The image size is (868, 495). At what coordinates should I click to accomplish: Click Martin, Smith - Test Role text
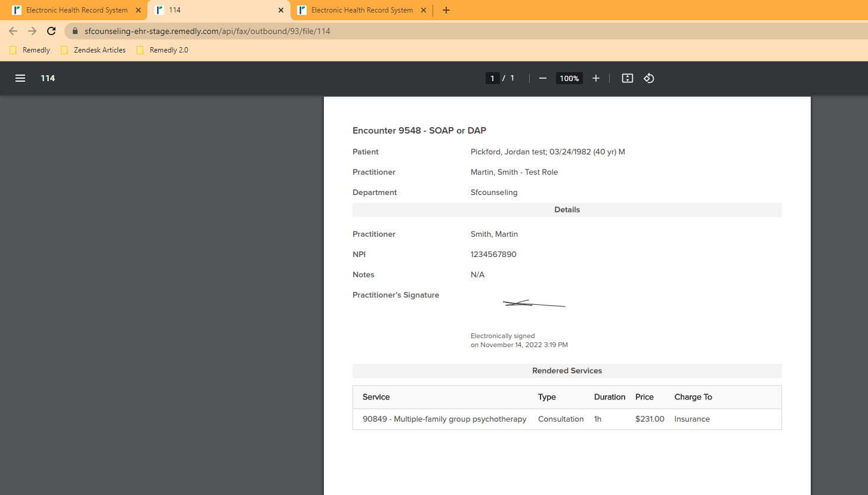514,172
